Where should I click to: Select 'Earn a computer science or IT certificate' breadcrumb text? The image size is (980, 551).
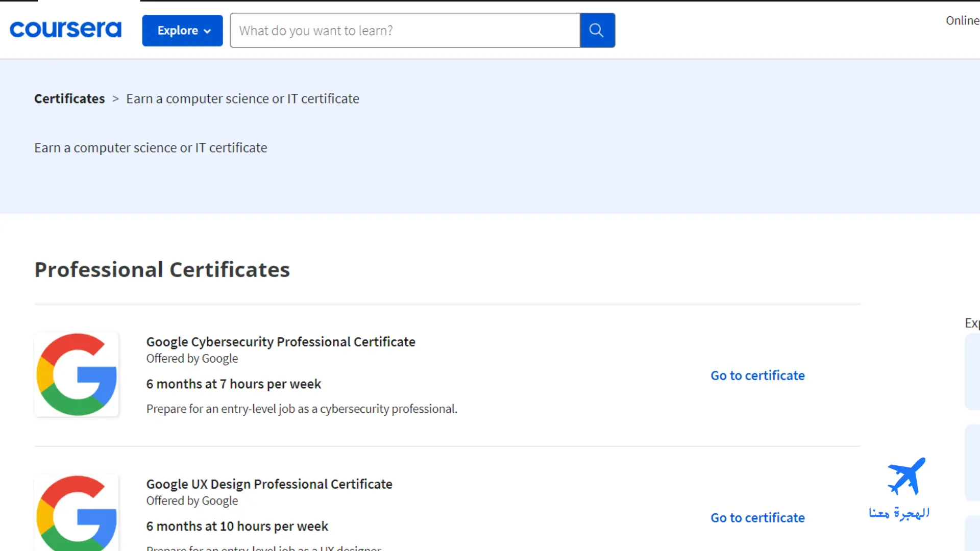tap(242, 98)
